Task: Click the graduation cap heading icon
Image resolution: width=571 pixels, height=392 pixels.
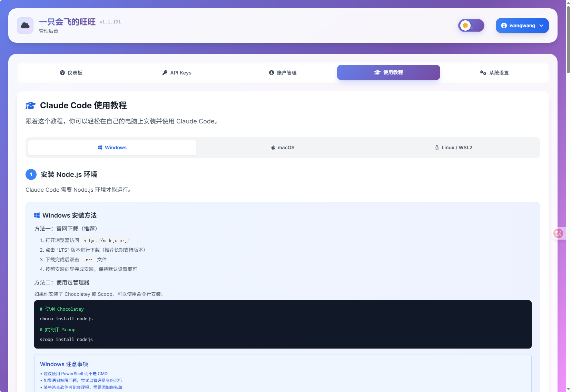Action: click(30, 105)
